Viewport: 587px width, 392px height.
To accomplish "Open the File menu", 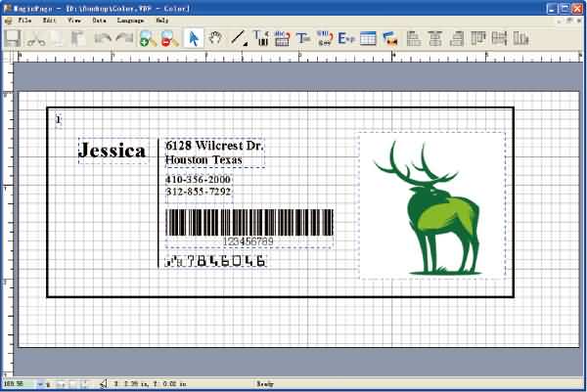I will coord(23,20).
